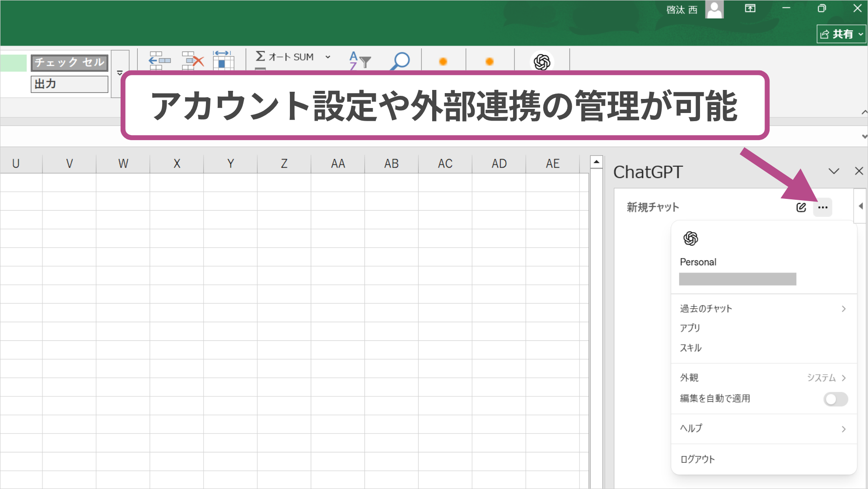The image size is (868, 489).
Task: Open Sort & Filter tool
Action: point(360,61)
